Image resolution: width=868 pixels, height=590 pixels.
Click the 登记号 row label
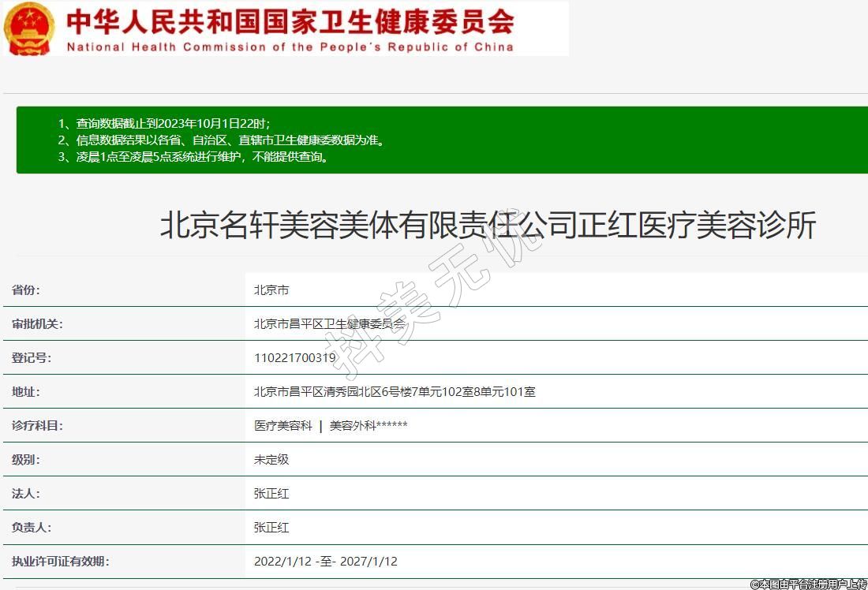coord(31,358)
